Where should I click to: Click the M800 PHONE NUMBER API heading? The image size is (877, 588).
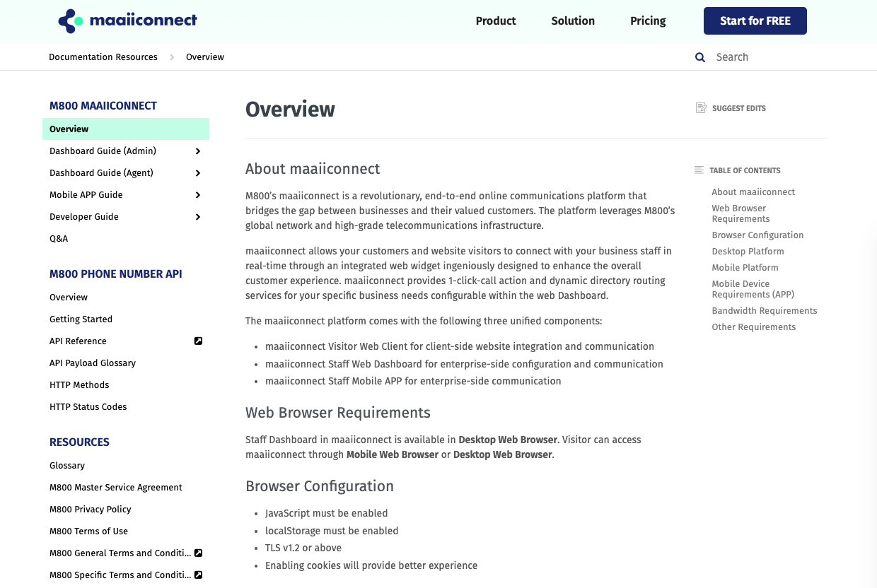click(x=116, y=274)
